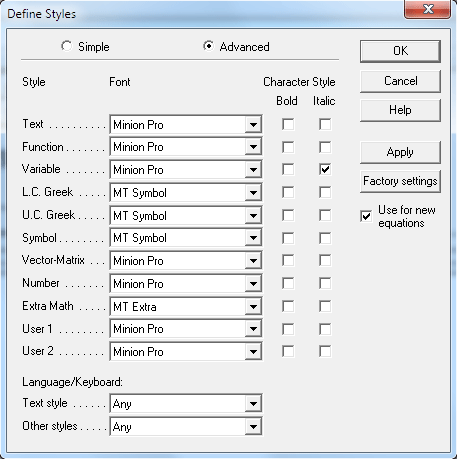The width and height of the screenshot is (457, 459).
Task: Enable Italic for L.C. Greek style
Action: (325, 192)
